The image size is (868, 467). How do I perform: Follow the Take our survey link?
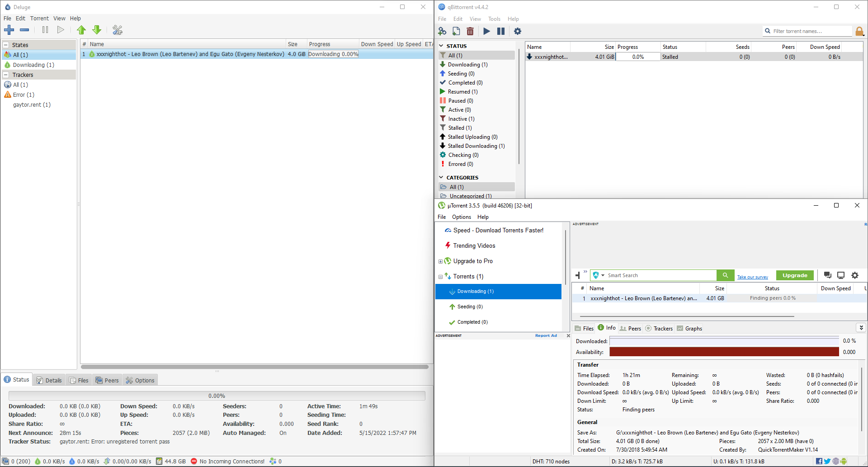(752, 277)
